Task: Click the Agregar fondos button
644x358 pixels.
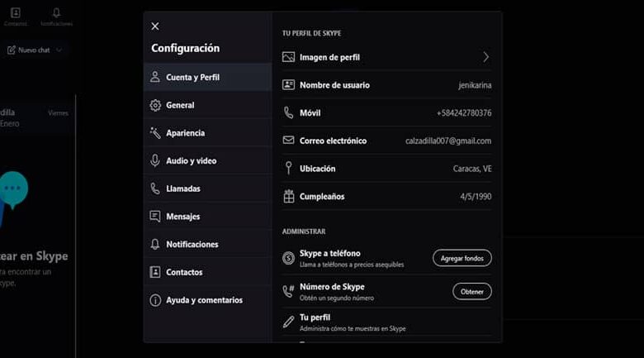Action: pyautogui.click(x=462, y=258)
